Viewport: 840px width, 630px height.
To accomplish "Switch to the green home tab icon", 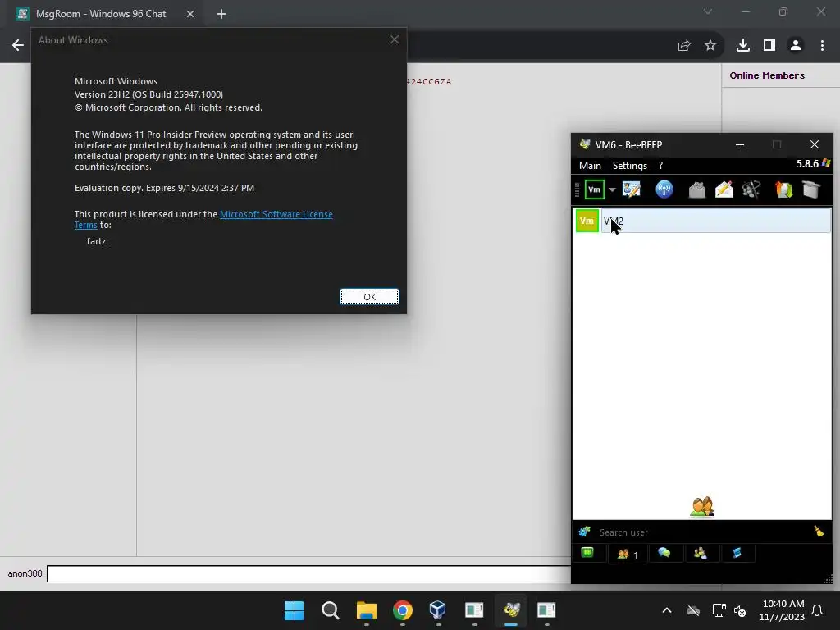I will [x=587, y=553].
